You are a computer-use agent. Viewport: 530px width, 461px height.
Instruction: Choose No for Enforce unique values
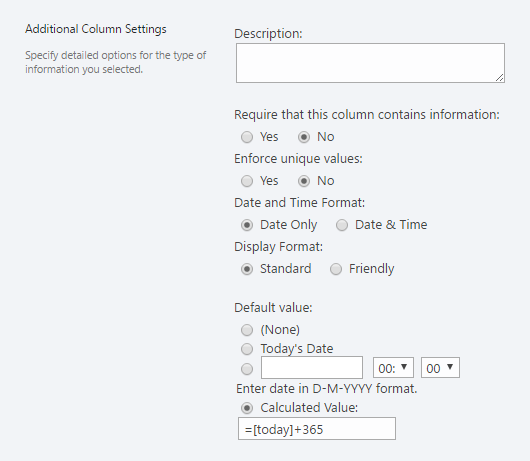coord(304,181)
